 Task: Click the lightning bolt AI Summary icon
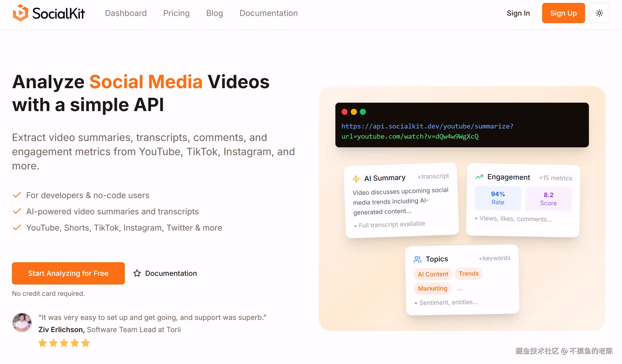pos(356,179)
